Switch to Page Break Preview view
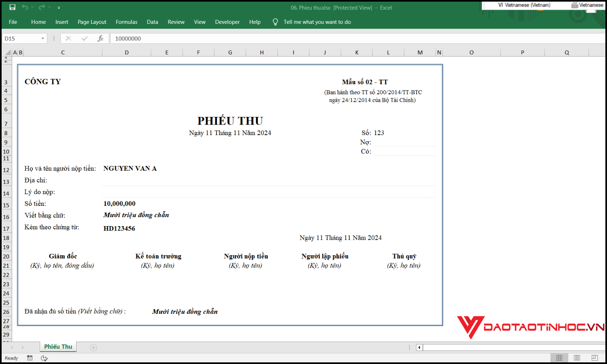The image size is (607, 364). [594, 358]
